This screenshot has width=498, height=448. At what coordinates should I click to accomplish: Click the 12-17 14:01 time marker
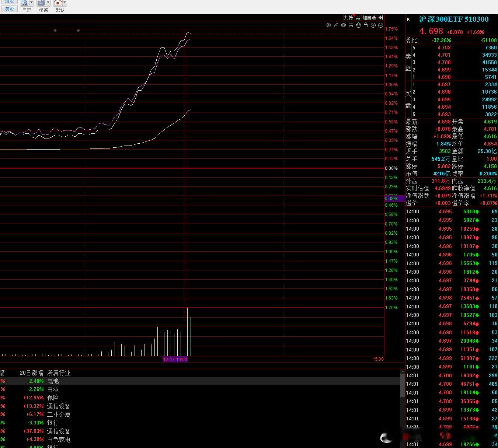point(175,359)
